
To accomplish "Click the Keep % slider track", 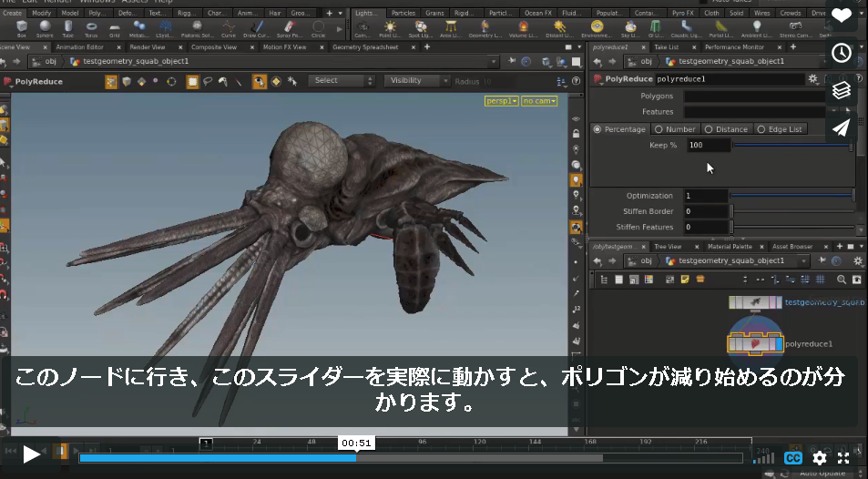I will click(792, 145).
